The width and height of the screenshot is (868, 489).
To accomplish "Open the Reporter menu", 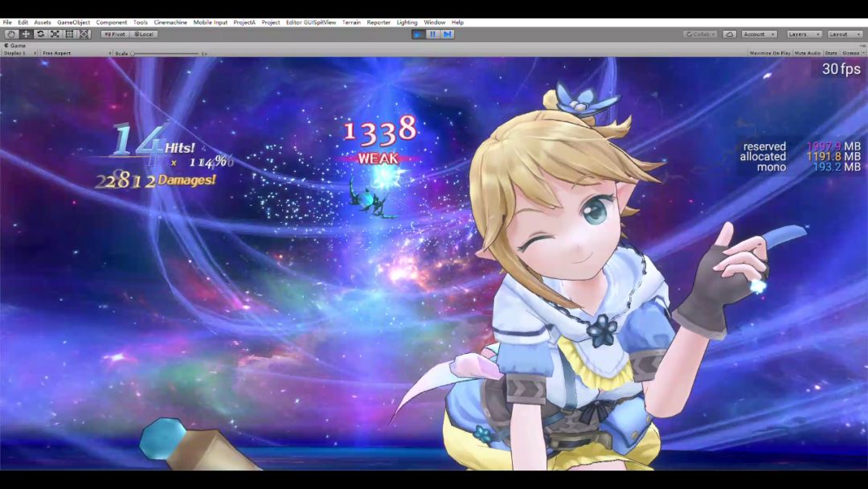I will point(379,23).
